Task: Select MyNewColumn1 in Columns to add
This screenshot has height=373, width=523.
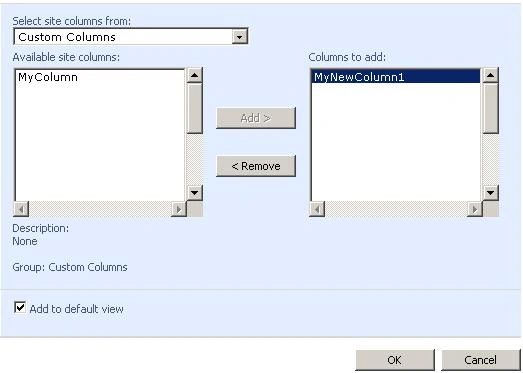Action: 395,76
